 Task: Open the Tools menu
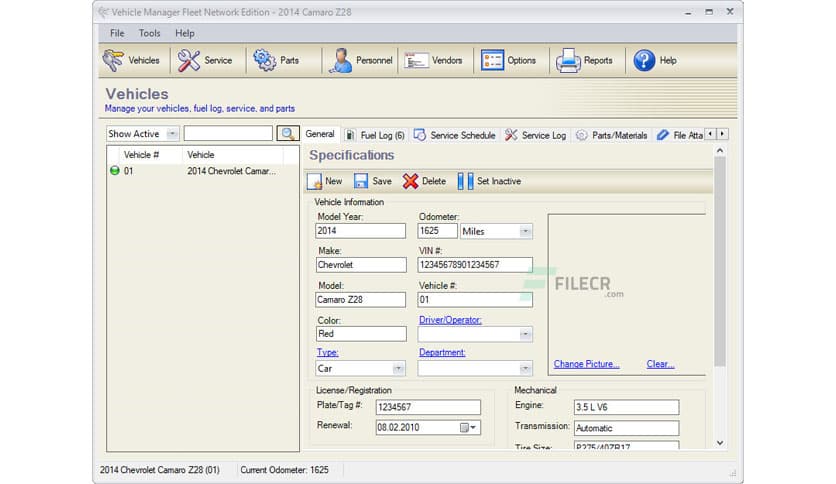(x=149, y=33)
